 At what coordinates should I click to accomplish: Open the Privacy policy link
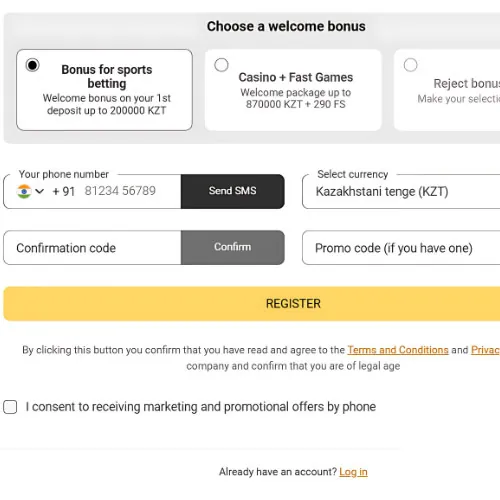pyautogui.click(x=485, y=350)
